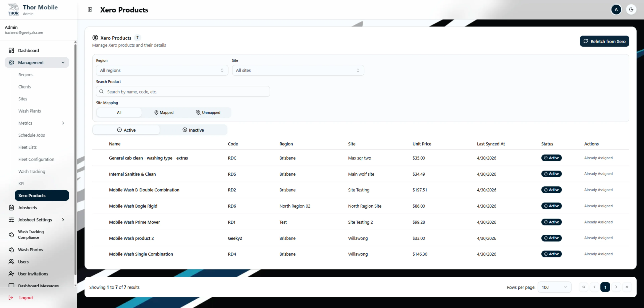Select Xero Products sidebar item

pos(42,195)
